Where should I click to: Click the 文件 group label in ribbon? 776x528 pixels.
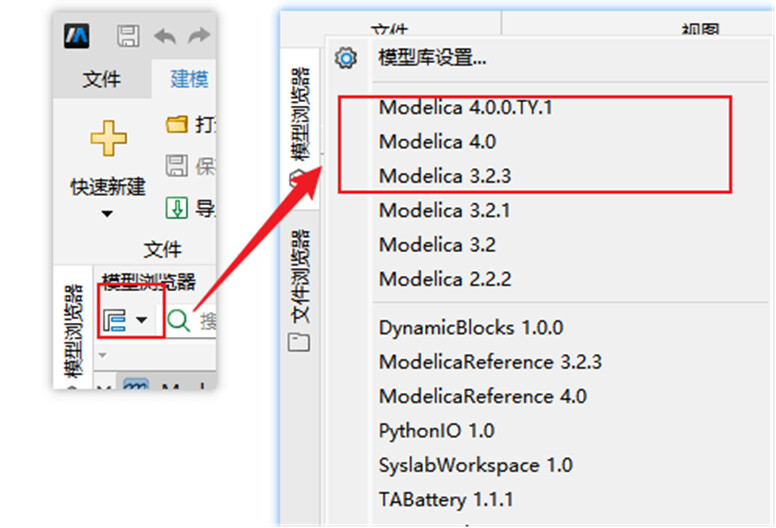(162, 249)
